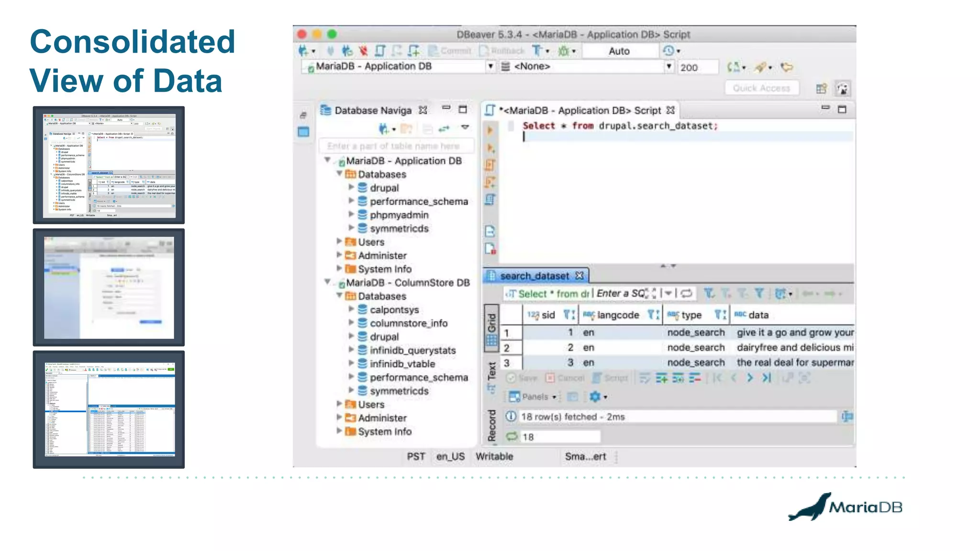Close the search_dataset results tab
Viewport: 980px width, 551px height.
579,276
